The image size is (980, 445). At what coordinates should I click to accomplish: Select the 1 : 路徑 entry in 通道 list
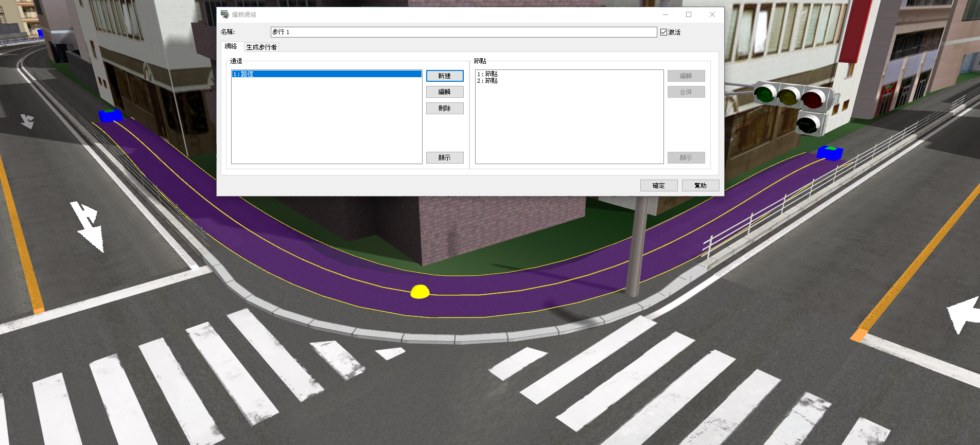[326, 74]
